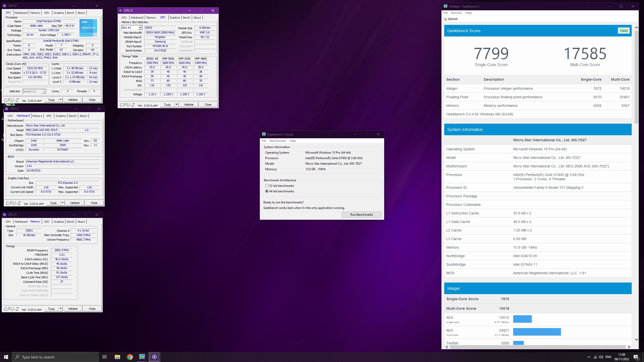644x362 pixels.
Task: Click the AES multi-core result bar
Action: (537, 332)
